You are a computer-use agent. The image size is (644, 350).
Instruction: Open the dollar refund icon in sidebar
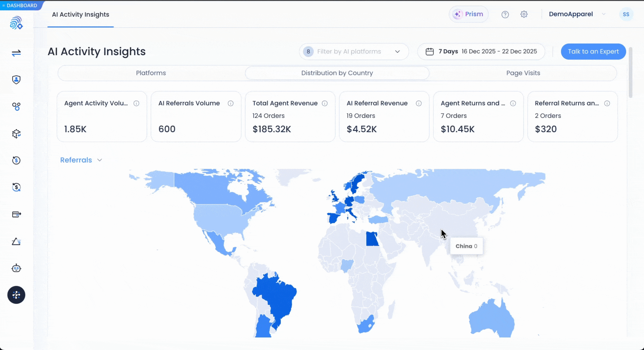click(16, 160)
